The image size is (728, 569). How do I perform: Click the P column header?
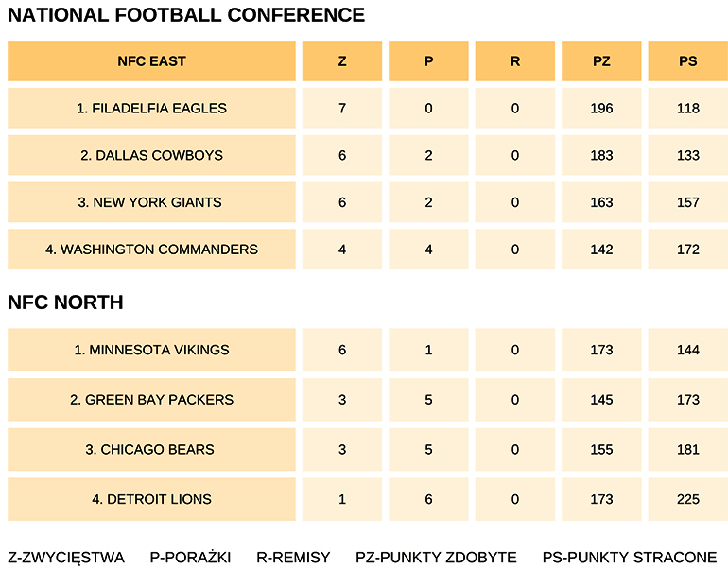point(428,61)
